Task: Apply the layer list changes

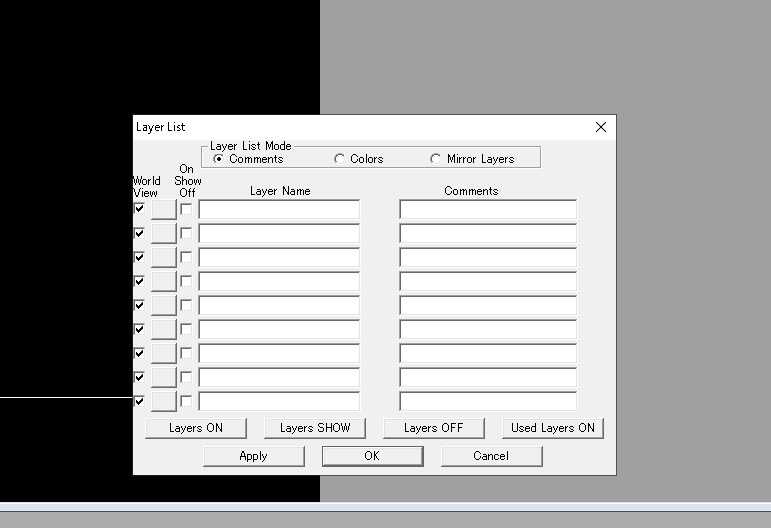Action: tap(254, 456)
